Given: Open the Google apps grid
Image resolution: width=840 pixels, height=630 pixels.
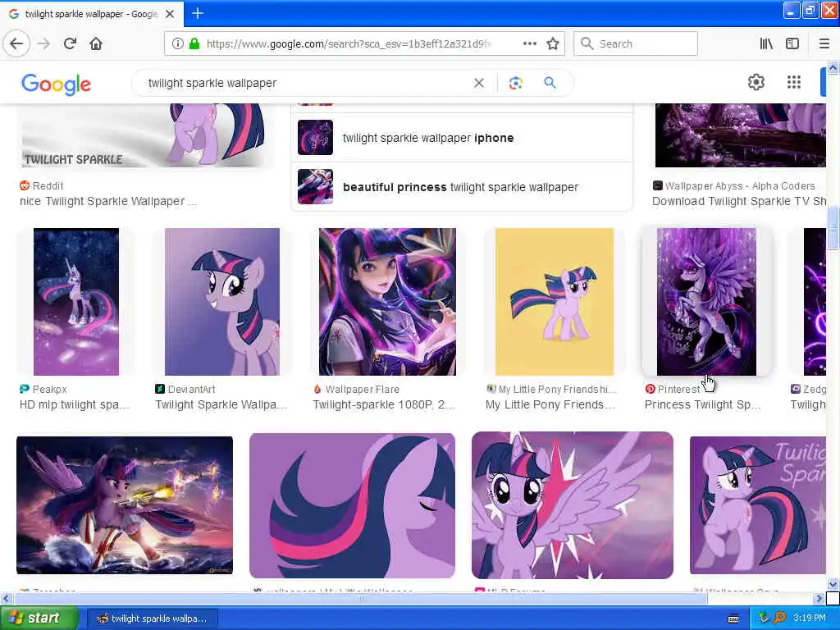Looking at the screenshot, I should (794, 82).
